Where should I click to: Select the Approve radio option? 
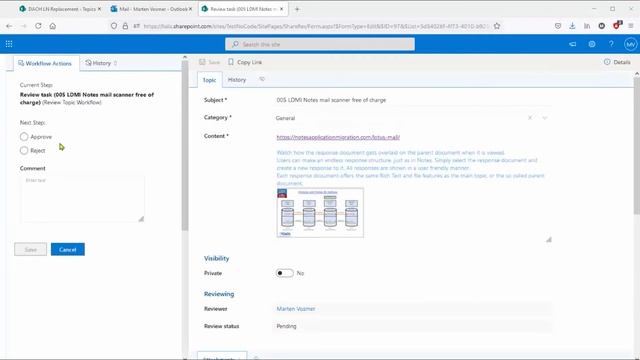24,137
